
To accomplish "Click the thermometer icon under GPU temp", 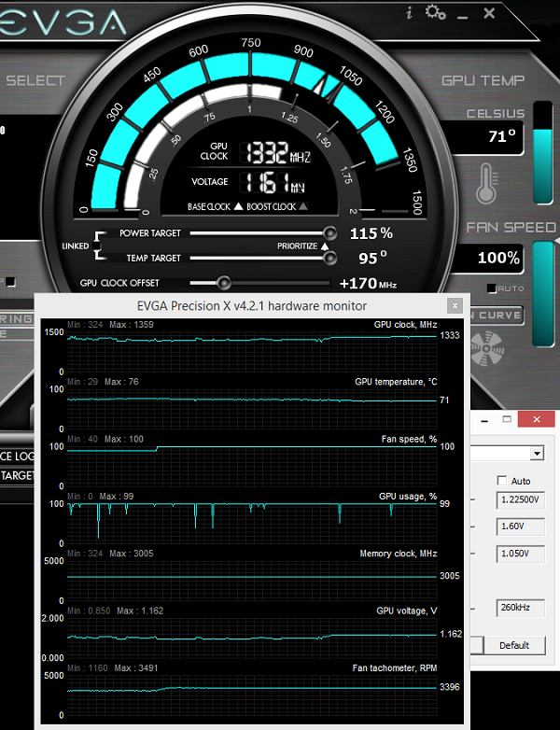I will pyautogui.click(x=486, y=183).
